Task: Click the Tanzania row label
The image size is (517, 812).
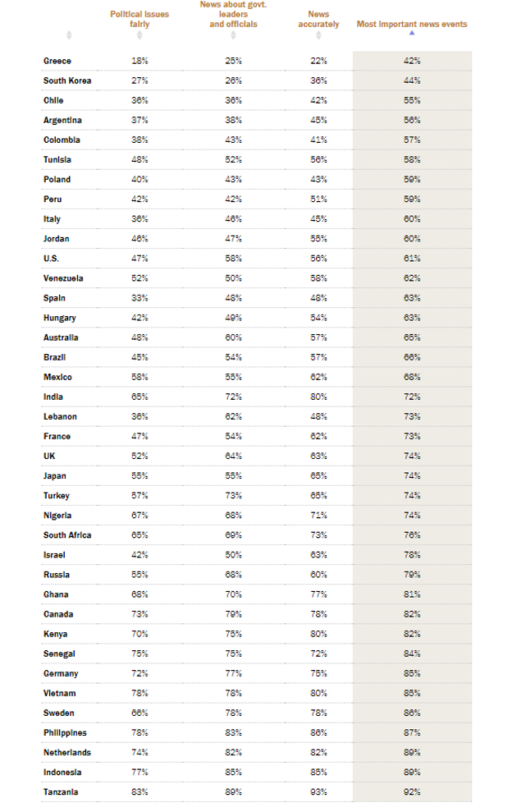Action: click(61, 791)
